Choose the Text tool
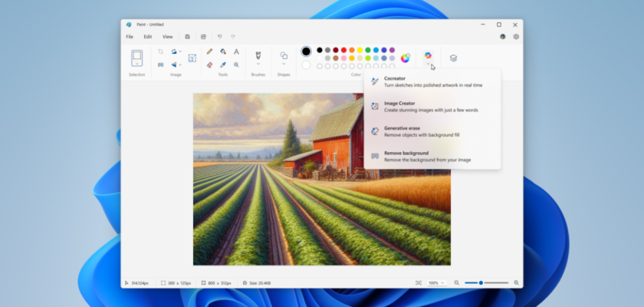This screenshot has width=644, height=307. click(x=236, y=51)
